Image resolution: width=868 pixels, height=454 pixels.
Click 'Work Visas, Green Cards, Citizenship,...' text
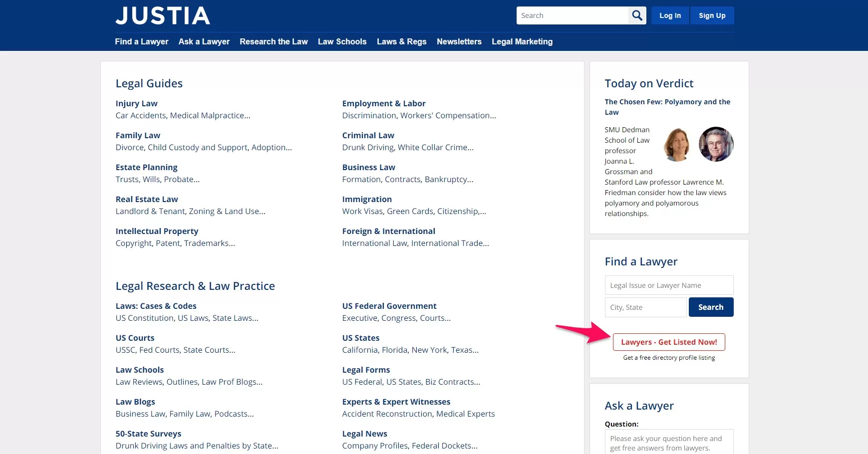click(x=414, y=211)
